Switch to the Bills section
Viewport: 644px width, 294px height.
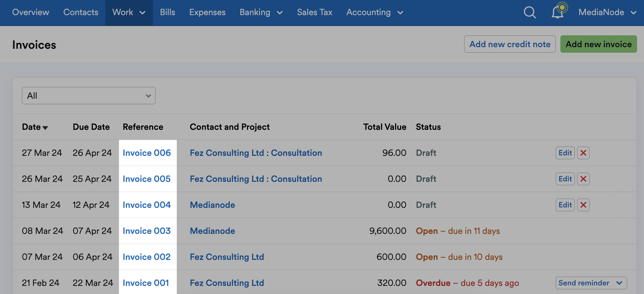[168, 12]
